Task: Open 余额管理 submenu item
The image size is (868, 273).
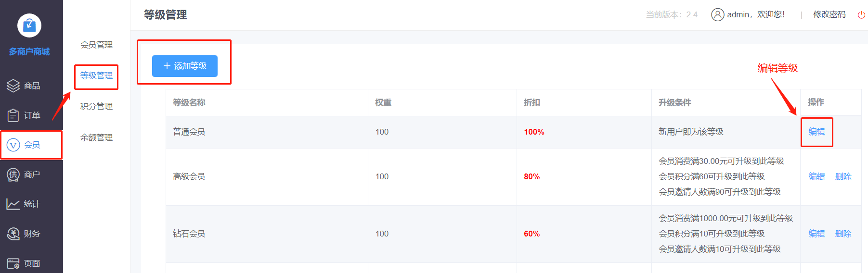Action: click(x=96, y=137)
